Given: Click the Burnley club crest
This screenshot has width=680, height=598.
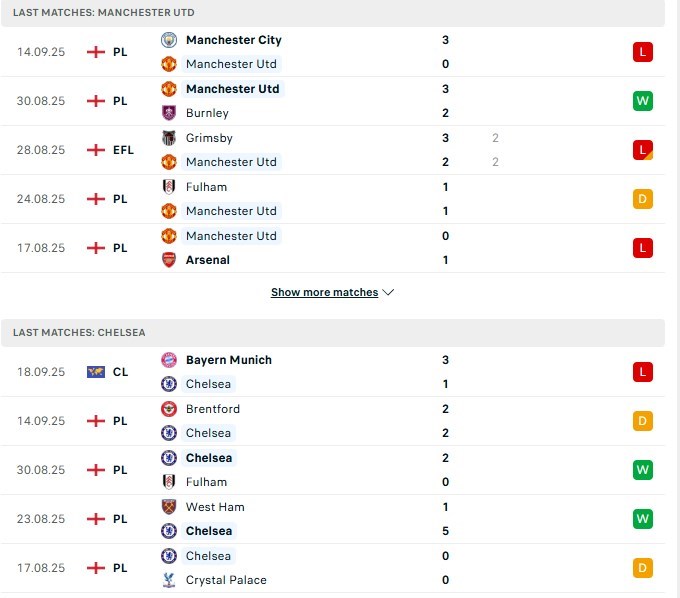Looking at the screenshot, I should (169, 113).
